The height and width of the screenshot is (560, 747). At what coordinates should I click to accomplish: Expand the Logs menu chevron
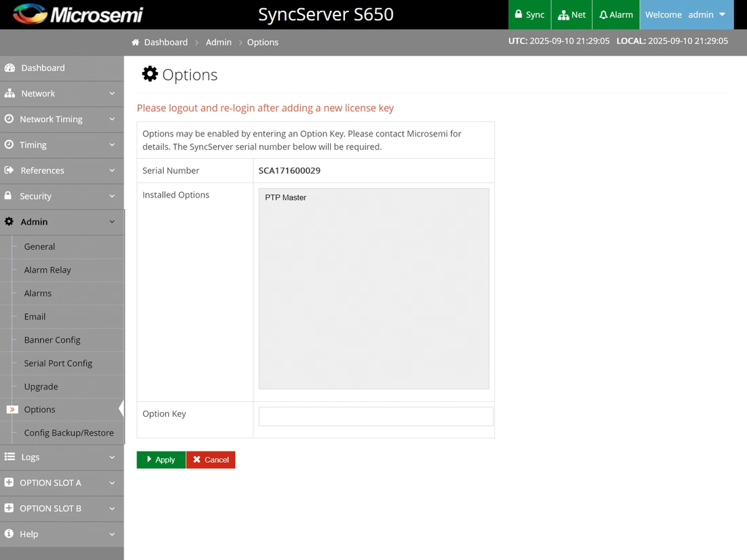(x=112, y=457)
